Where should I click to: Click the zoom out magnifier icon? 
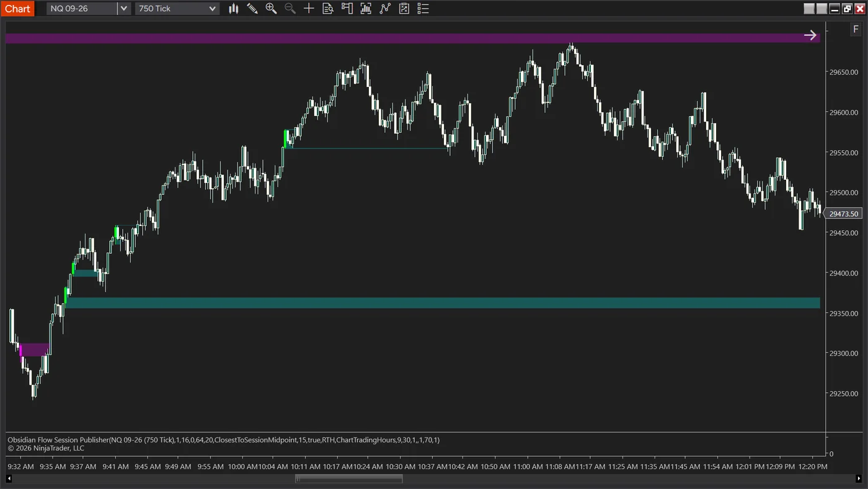click(x=290, y=9)
